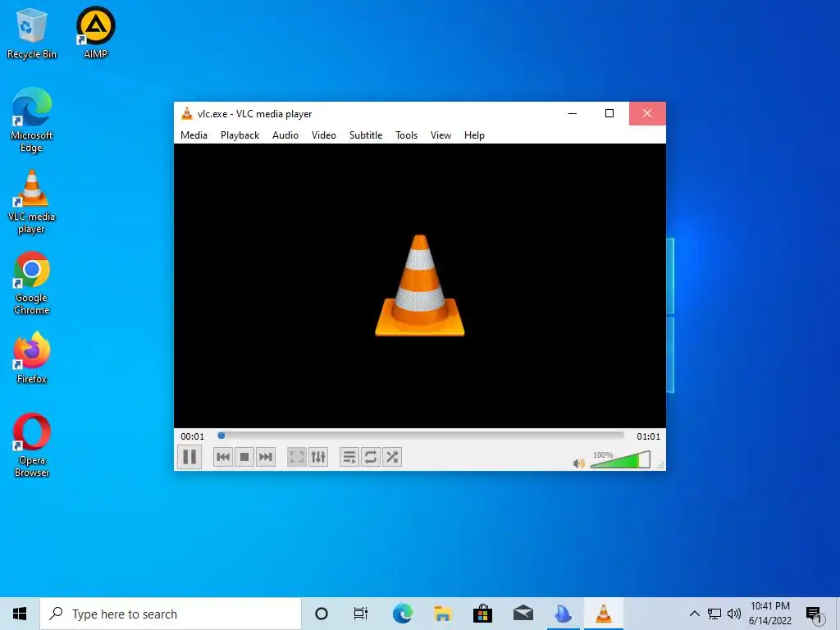Click total time 01:01 label
This screenshot has height=630, width=840.
click(648, 436)
